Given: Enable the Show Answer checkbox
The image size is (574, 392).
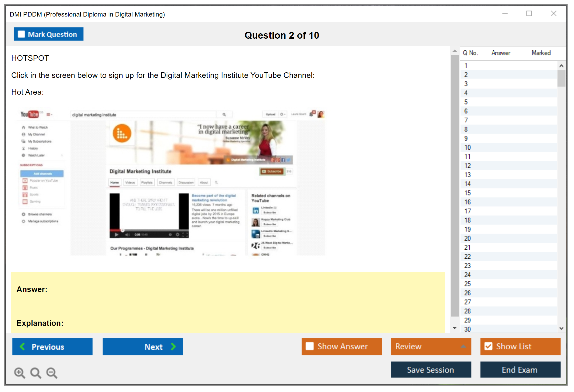Looking at the screenshot, I should click(310, 346).
